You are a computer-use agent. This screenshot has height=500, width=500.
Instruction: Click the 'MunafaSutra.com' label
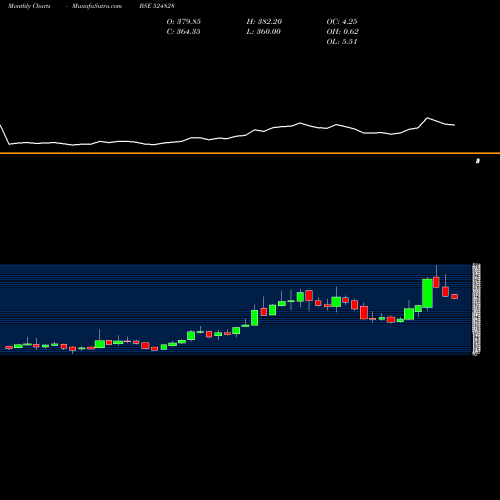pos(97,6)
